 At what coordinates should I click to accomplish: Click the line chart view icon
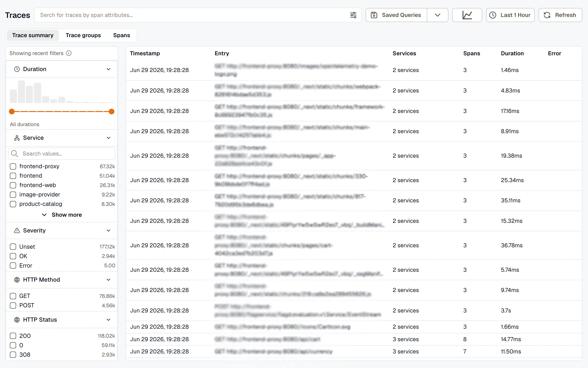(x=467, y=15)
